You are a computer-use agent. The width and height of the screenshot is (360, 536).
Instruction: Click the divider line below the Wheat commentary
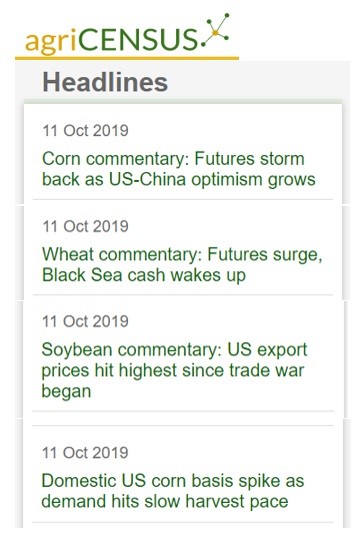point(183,294)
